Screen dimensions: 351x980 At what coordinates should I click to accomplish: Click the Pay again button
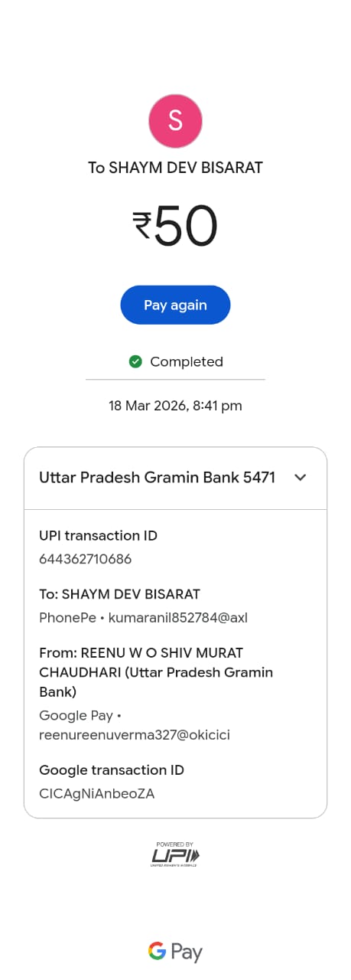pyautogui.click(x=175, y=305)
